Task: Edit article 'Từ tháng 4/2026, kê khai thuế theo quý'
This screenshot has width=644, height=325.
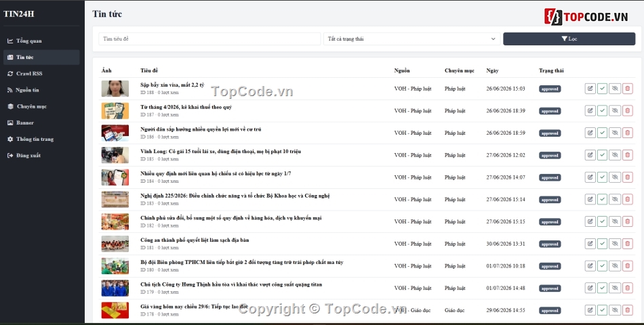Action: pos(590,111)
